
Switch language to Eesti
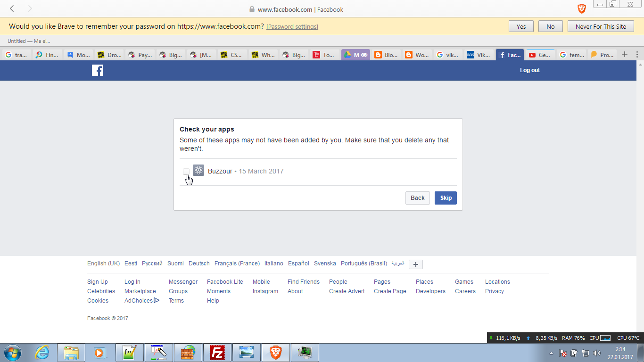click(131, 263)
